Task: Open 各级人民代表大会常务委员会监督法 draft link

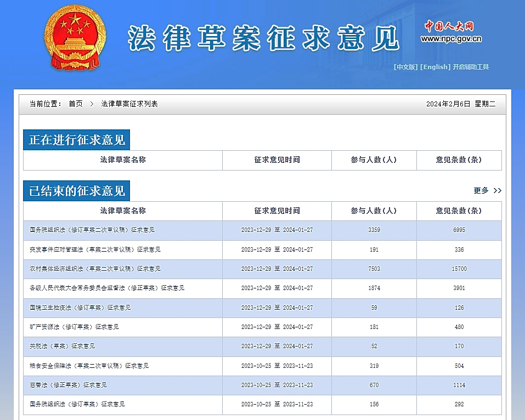Action: pyautogui.click(x=107, y=288)
